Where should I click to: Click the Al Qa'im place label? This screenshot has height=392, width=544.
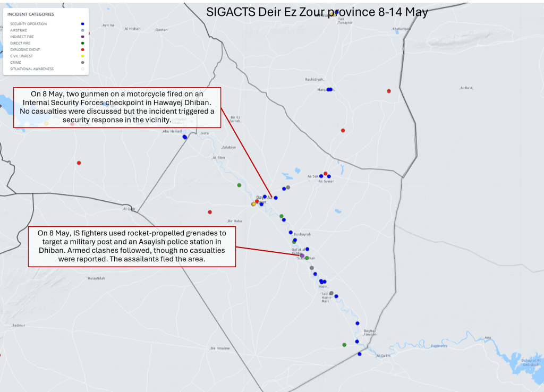pos(384,356)
